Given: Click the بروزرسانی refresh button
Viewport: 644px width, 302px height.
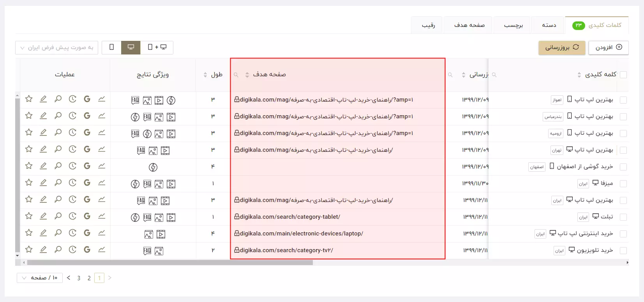Looking at the screenshot, I should pyautogui.click(x=562, y=47).
